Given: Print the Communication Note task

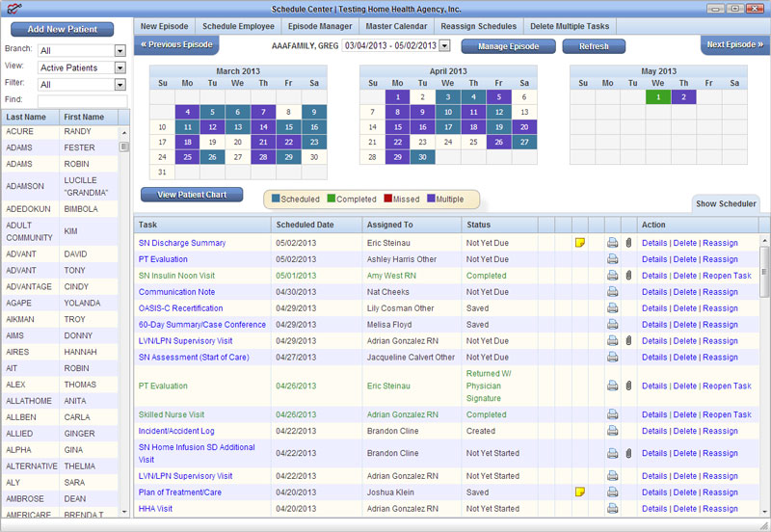Looking at the screenshot, I should point(612,292).
